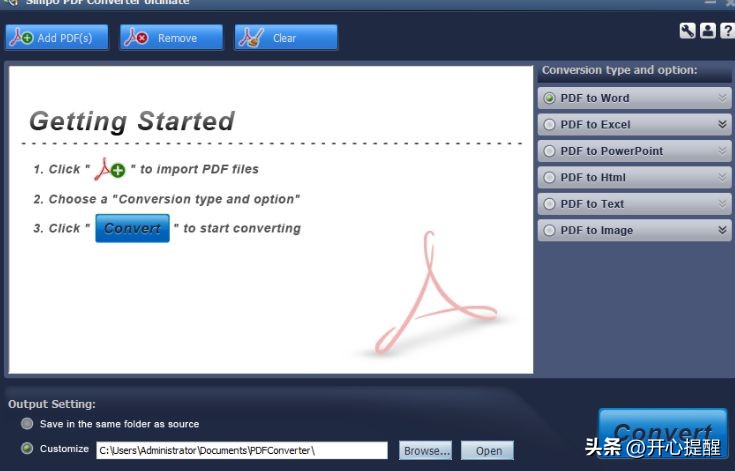Open the user registration icon
This screenshot has width=735, height=471.
pos(707,31)
